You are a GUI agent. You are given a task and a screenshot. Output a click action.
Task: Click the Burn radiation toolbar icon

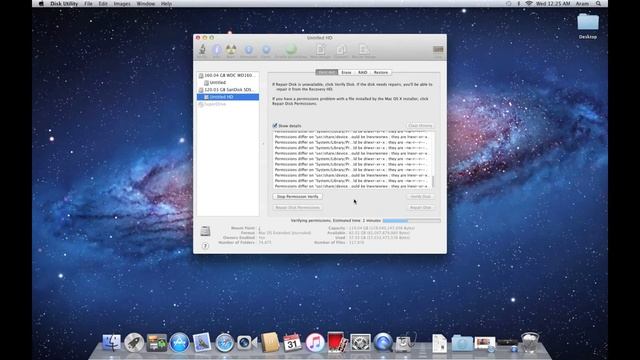point(231,50)
